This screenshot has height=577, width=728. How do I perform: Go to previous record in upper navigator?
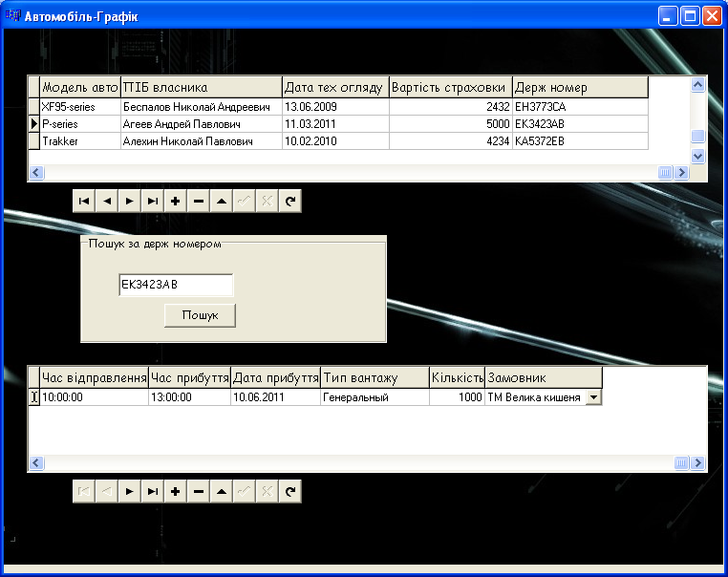point(107,201)
